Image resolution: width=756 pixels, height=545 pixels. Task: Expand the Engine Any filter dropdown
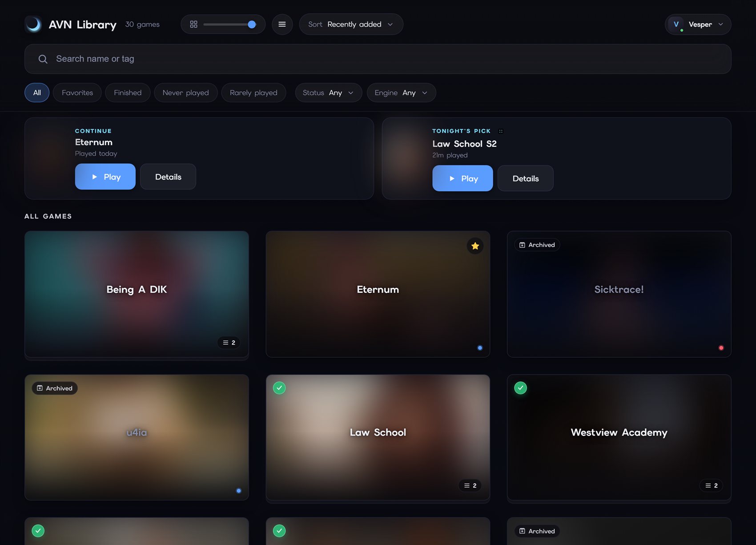tap(401, 93)
